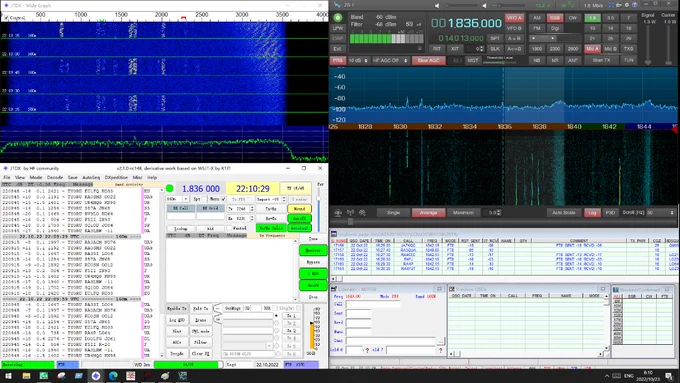The height and width of the screenshot is (383, 680).
Task: Click the small round icon below the S-meter bar
Action: tap(420, 49)
